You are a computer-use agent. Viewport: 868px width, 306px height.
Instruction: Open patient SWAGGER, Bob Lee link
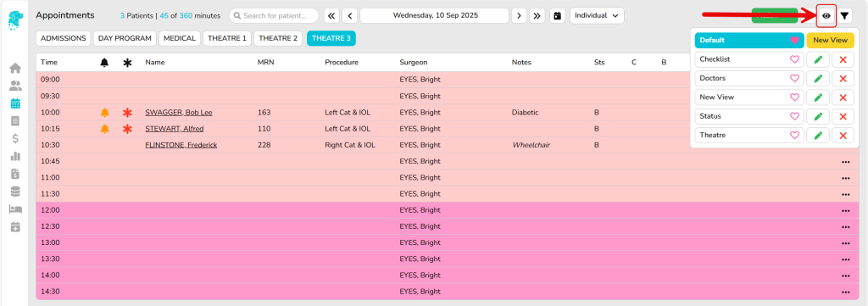click(x=178, y=113)
